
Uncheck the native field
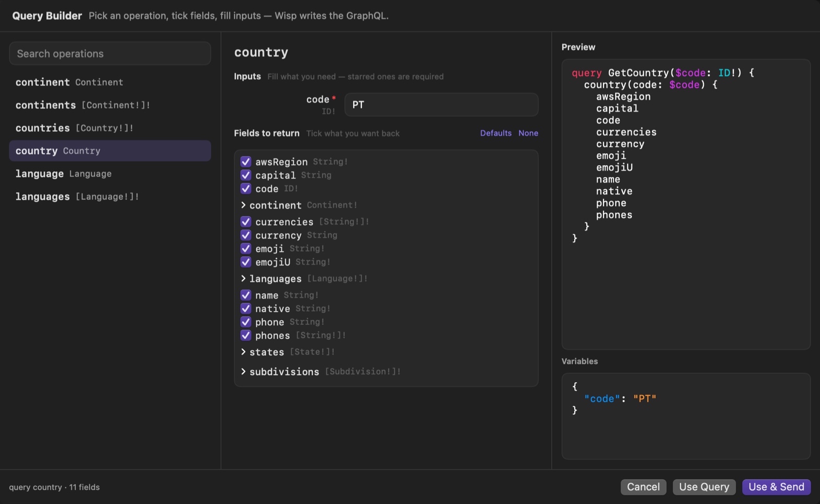(246, 308)
